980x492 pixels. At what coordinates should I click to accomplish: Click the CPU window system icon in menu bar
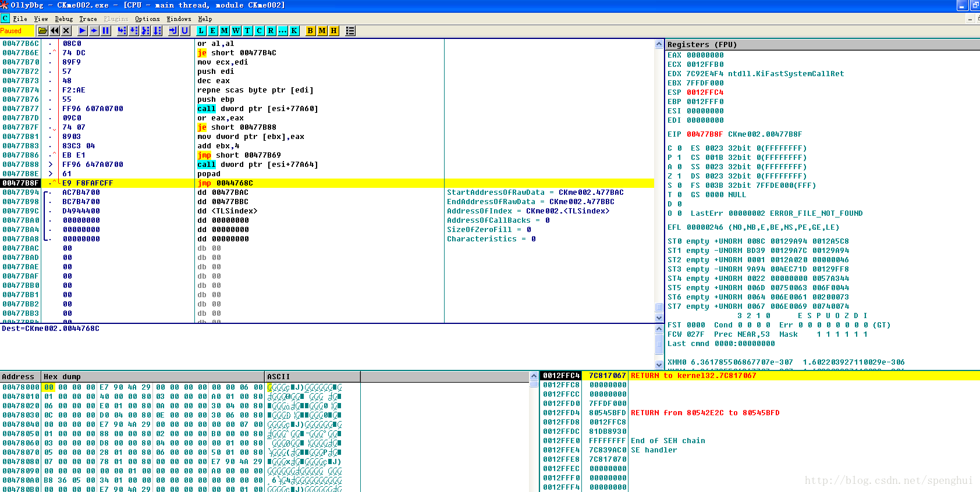pyautogui.click(x=5, y=19)
